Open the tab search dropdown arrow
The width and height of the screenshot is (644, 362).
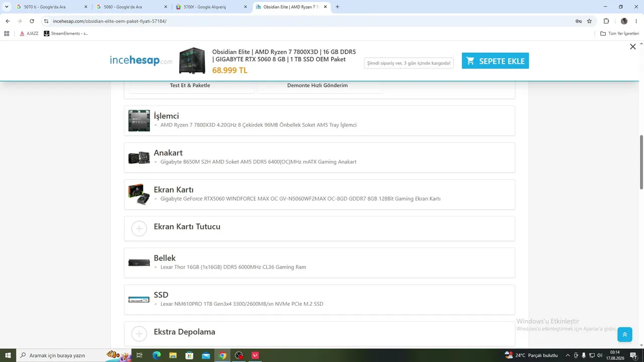tap(7, 7)
